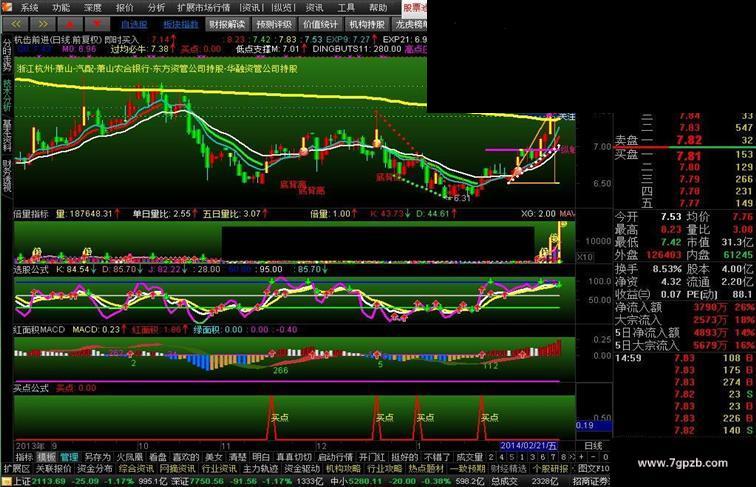The height and width of the screenshot is (487, 756).
Task: Click the minus zoom button beside the number tabs
Action: 594,457
